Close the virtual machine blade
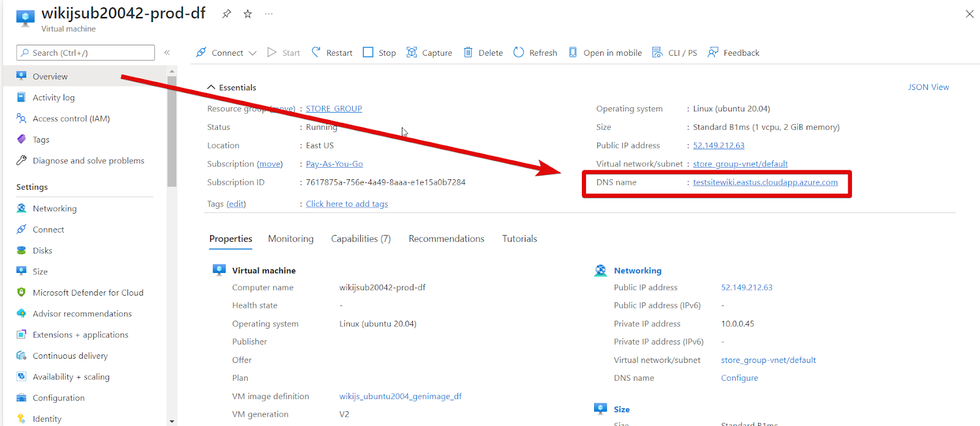 tap(970, 13)
